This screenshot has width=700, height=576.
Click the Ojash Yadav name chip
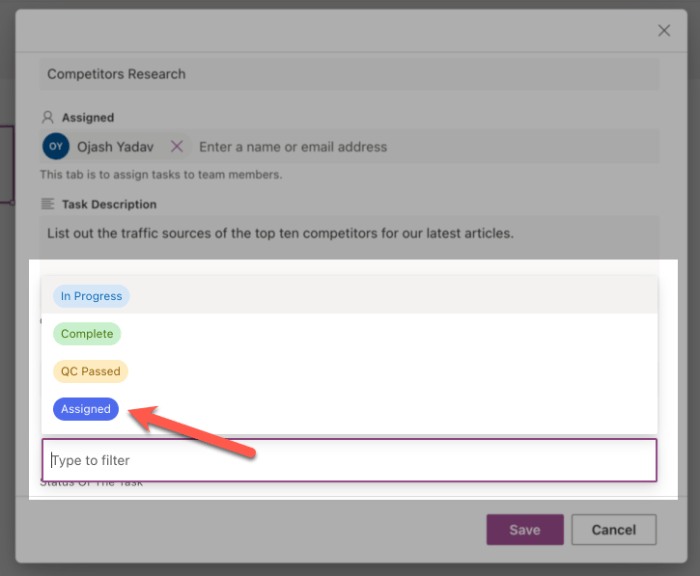click(115, 146)
